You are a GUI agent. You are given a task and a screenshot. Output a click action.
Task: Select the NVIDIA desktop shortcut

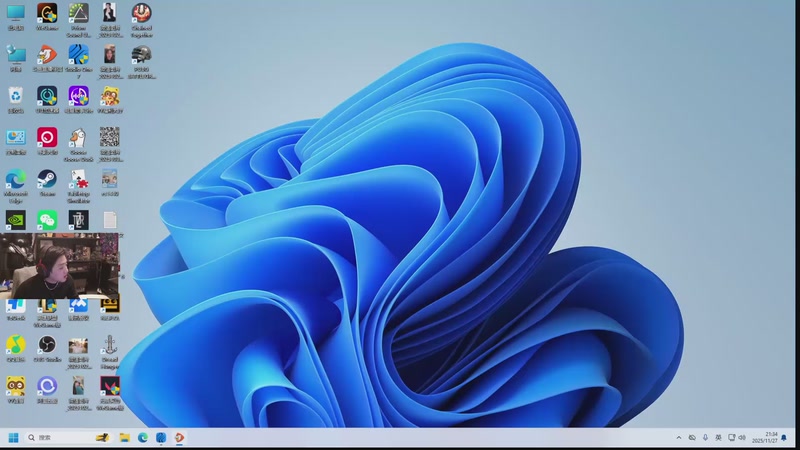(16, 220)
